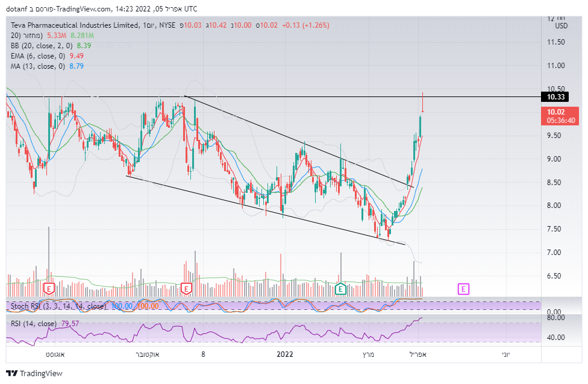Click the TradingView logo at bottom
The image size is (588, 384).
click(34, 373)
